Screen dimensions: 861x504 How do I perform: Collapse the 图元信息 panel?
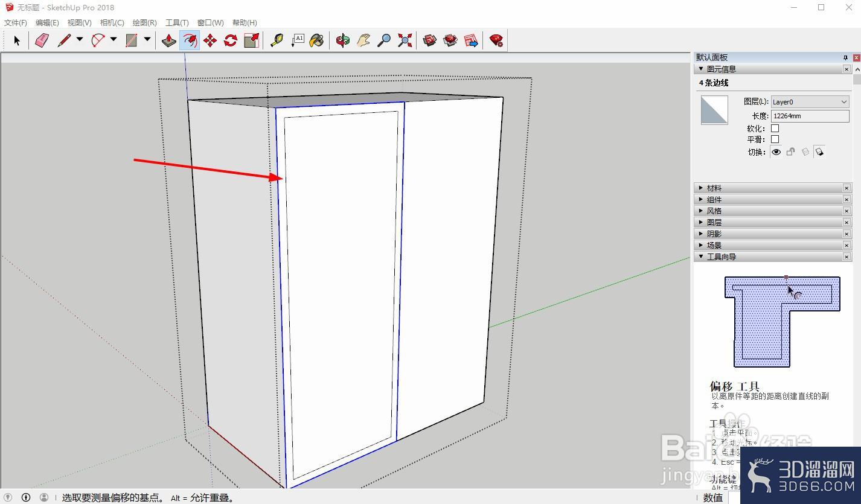pos(701,69)
